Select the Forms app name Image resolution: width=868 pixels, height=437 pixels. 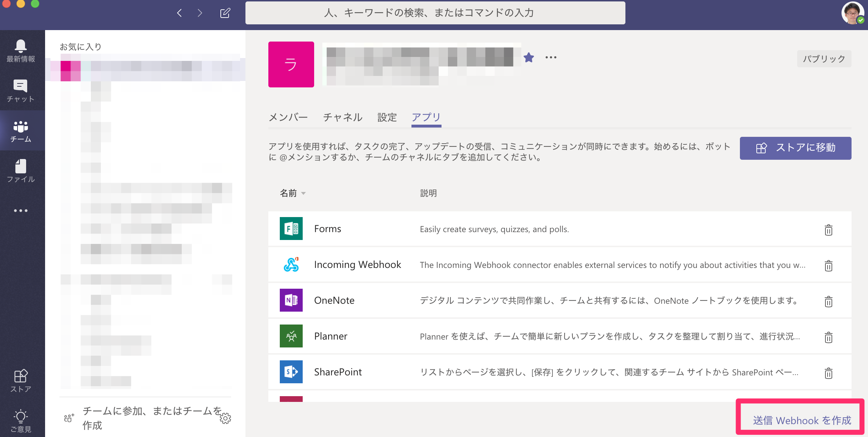coord(327,229)
